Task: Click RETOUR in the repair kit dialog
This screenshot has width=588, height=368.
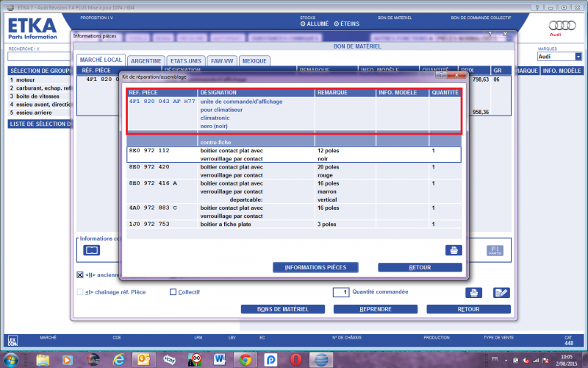Action: click(420, 267)
